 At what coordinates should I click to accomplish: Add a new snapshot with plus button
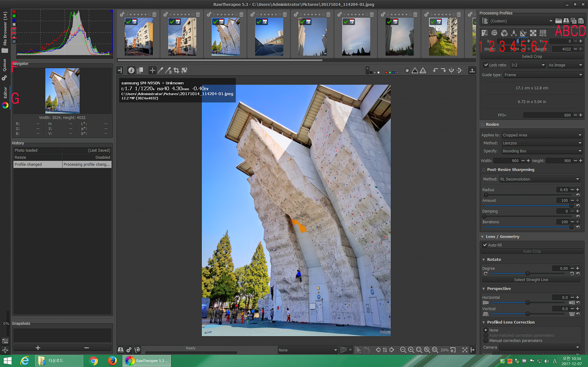tap(38, 348)
